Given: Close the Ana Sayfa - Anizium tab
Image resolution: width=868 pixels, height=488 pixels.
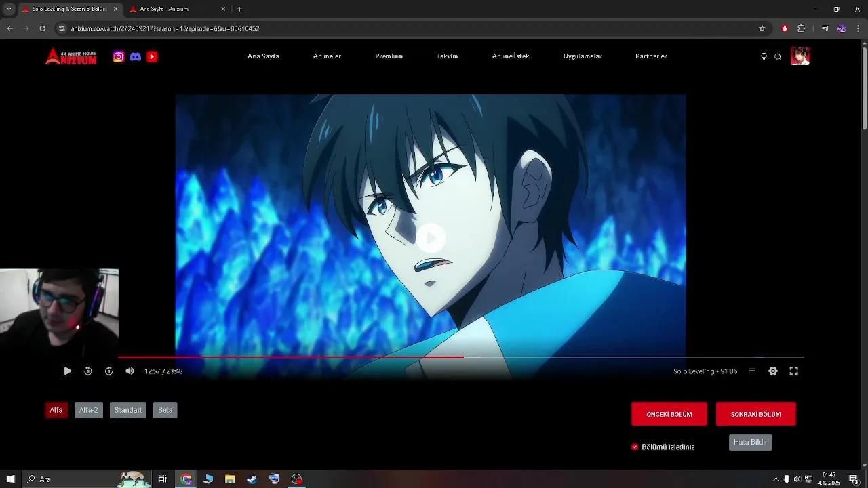Looking at the screenshot, I should tap(223, 9).
